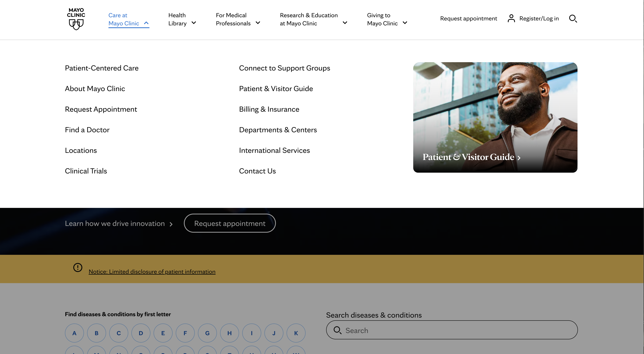Click magnifier icon inside diseases search box

point(337,330)
